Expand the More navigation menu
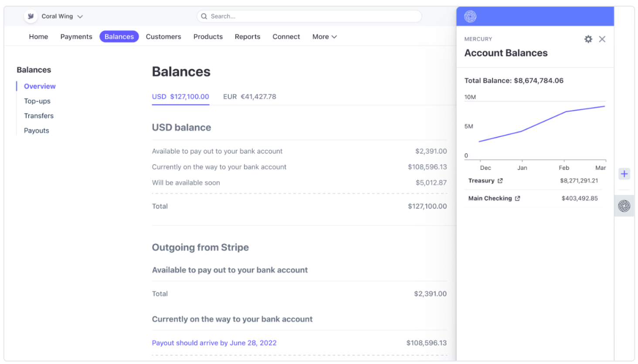The width and height of the screenshot is (638, 364). pos(324,37)
